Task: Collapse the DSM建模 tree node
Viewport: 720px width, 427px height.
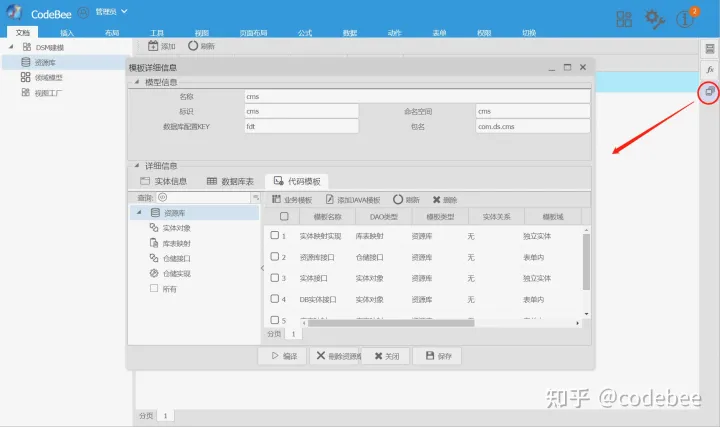Action: click(11, 46)
